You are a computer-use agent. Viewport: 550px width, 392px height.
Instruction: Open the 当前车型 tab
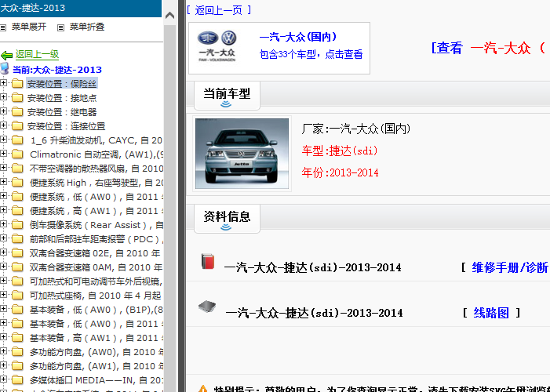227,96
